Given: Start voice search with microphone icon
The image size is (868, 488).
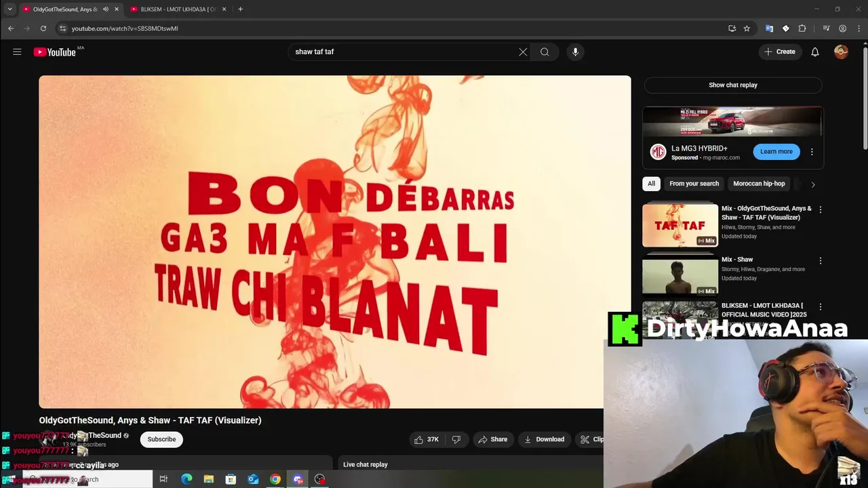Looking at the screenshot, I should (575, 52).
